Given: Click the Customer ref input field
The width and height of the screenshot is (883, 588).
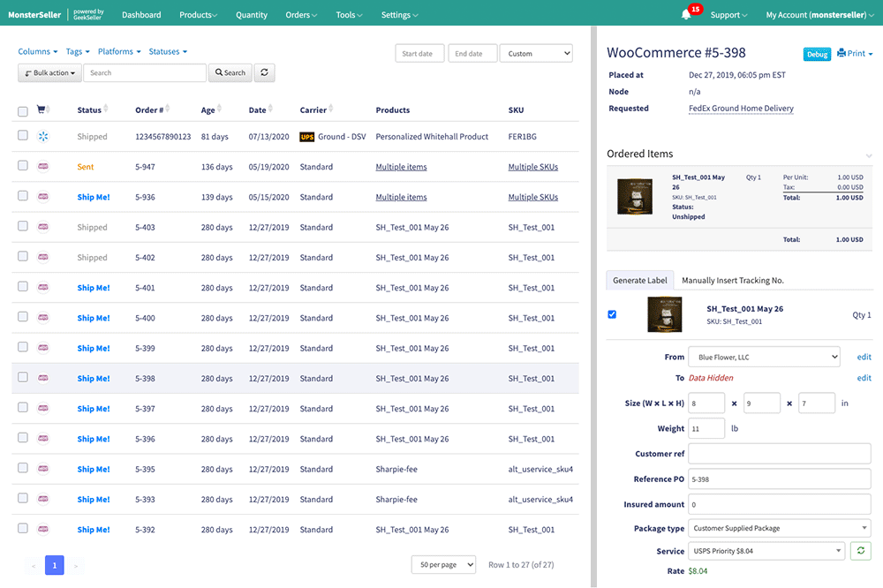Looking at the screenshot, I should click(x=780, y=454).
